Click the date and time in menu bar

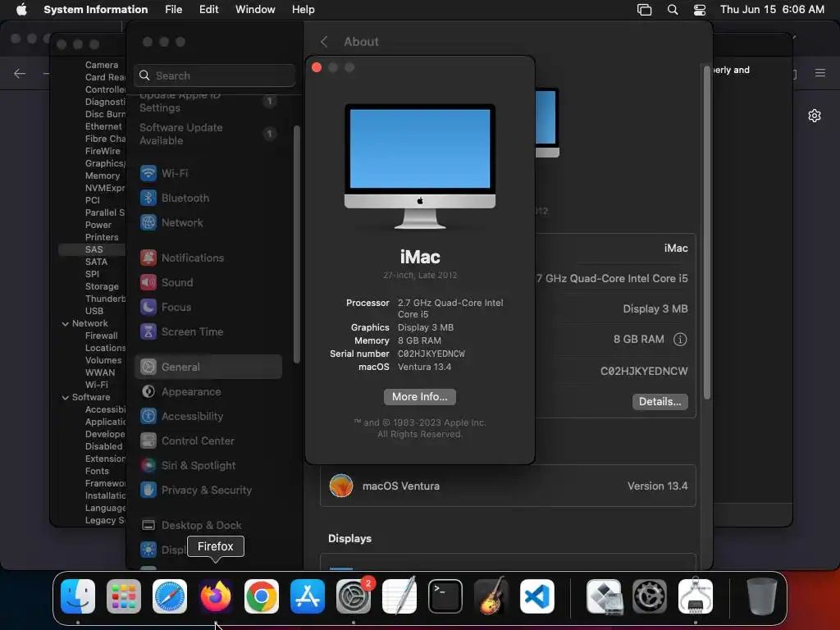772,10
